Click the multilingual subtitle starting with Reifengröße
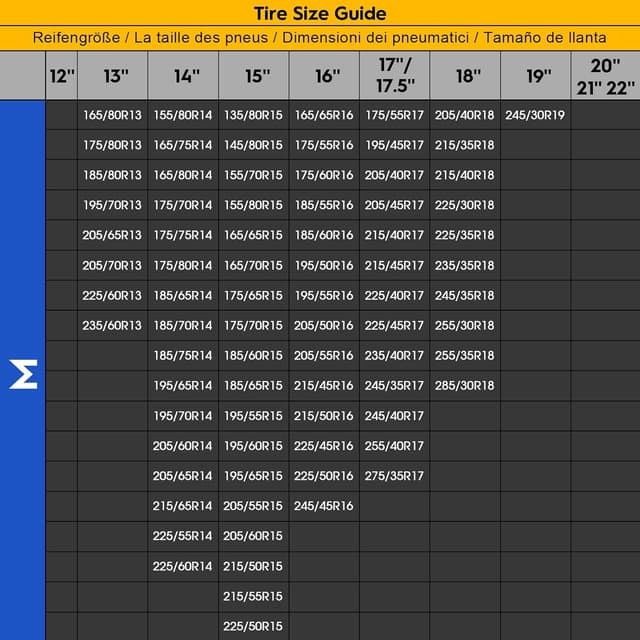 320,38
